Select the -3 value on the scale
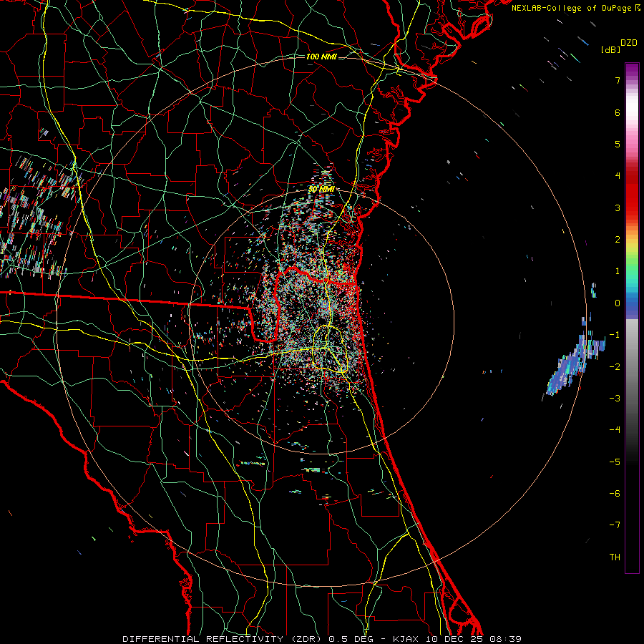644x644 pixels. pyautogui.click(x=615, y=399)
